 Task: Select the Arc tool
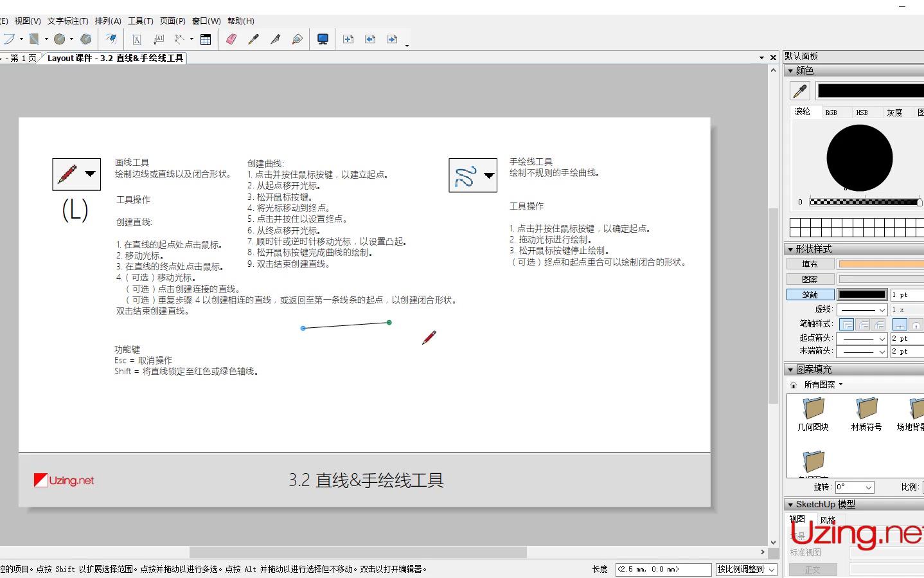click(x=11, y=39)
